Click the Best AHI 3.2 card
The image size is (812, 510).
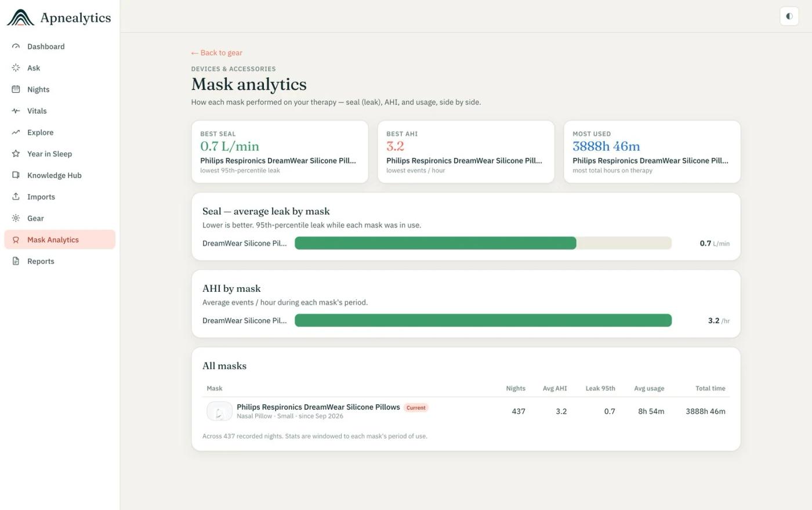point(466,152)
